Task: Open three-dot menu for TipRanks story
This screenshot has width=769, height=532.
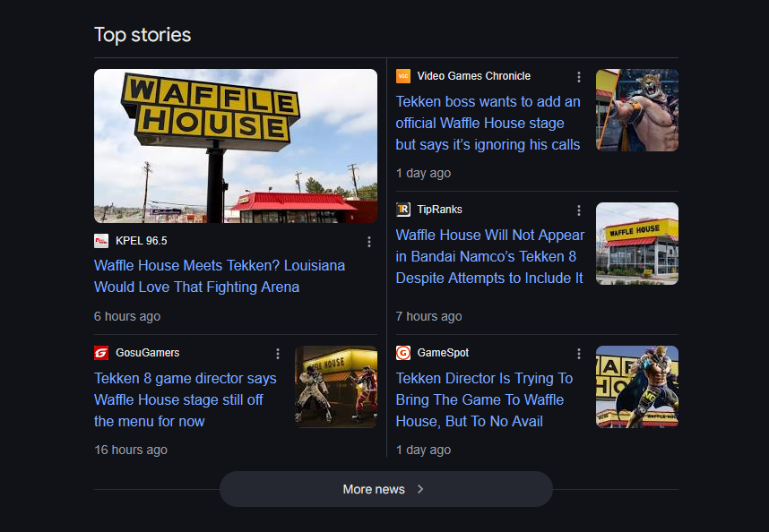Action: (579, 210)
